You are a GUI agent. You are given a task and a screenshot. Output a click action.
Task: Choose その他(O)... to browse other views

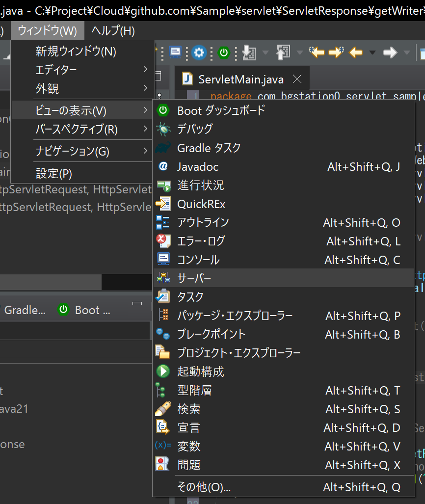[x=284, y=487]
